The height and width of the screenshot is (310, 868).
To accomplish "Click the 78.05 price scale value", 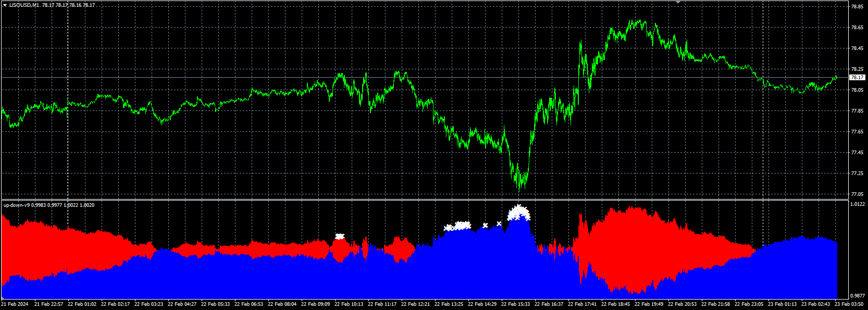I will 857,90.
